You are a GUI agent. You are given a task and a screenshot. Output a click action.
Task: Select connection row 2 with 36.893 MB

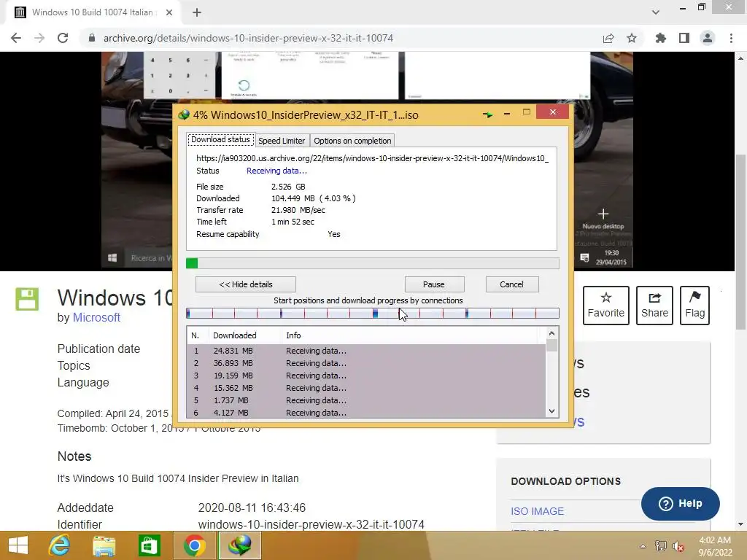point(366,363)
